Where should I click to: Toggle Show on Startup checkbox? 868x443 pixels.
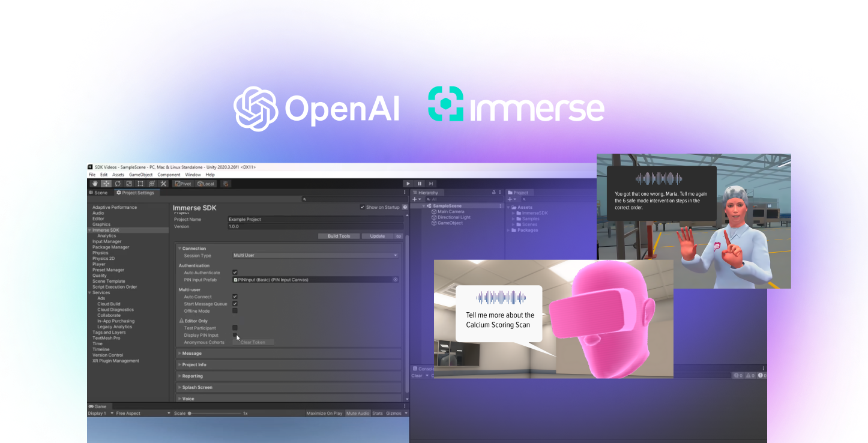tap(363, 207)
